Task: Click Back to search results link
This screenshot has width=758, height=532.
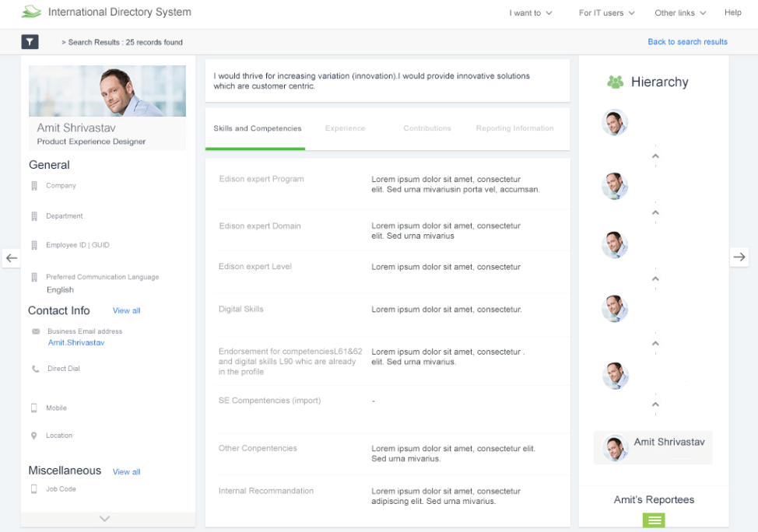Action: point(687,42)
